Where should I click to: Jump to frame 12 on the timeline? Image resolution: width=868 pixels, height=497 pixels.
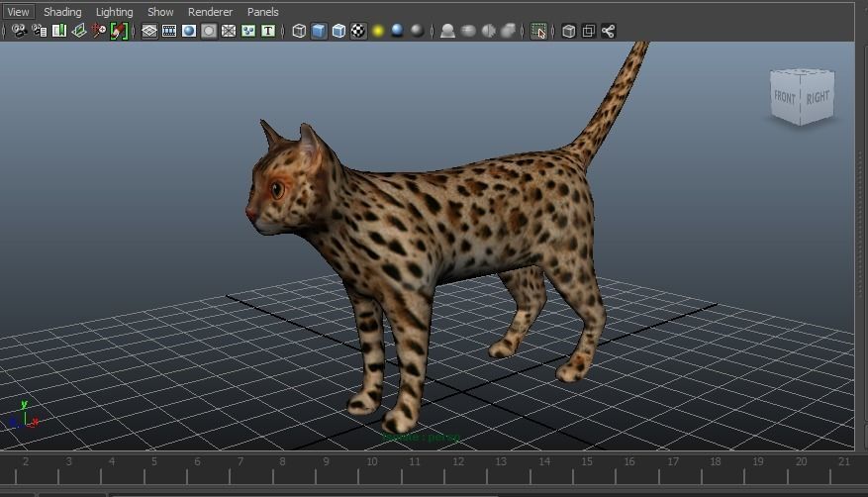tap(458, 461)
